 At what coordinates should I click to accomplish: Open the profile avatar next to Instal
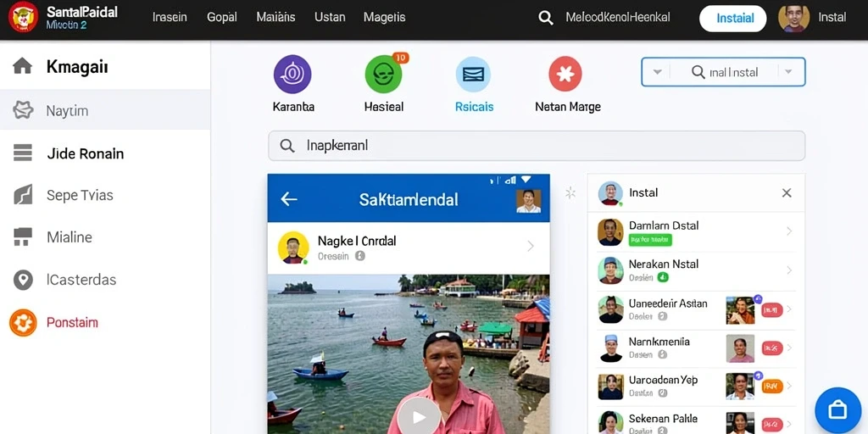tap(793, 18)
